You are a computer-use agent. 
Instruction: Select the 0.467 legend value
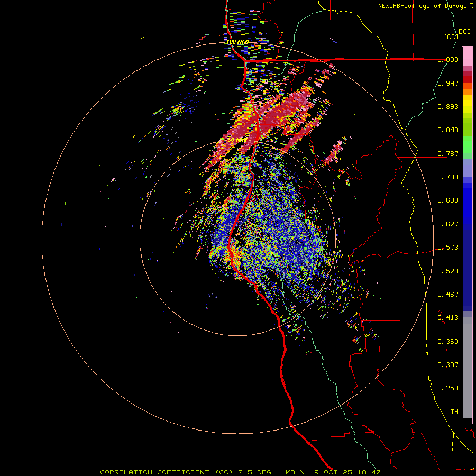click(x=448, y=295)
